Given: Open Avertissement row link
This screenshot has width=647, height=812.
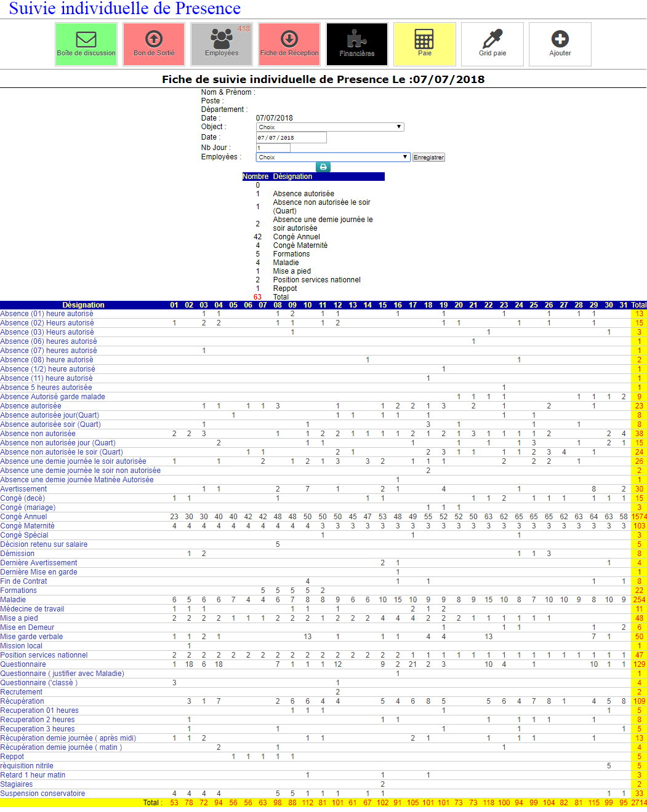Looking at the screenshot, I should point(23,489).
